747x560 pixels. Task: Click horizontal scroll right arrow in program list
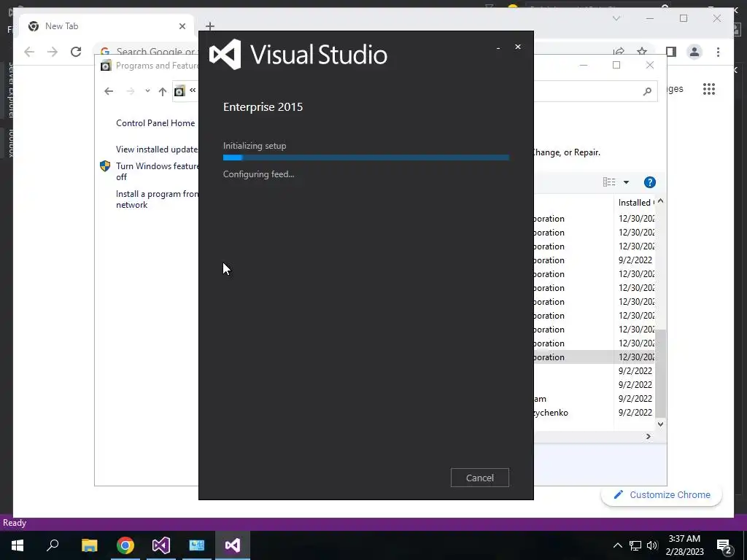tap(648, 436)
